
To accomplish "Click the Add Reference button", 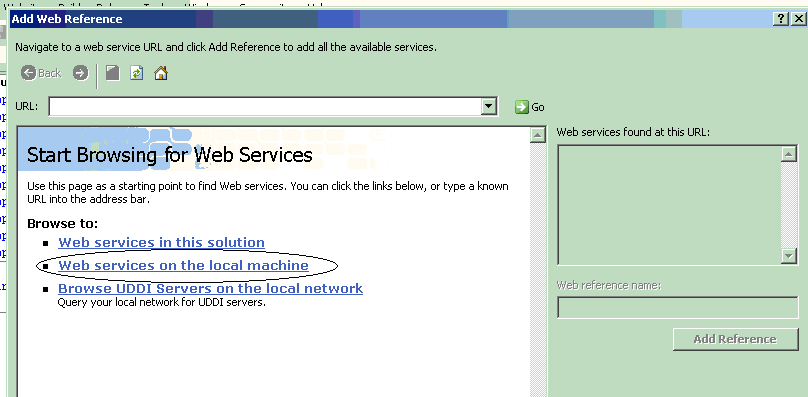I will (x=735, y=339).
